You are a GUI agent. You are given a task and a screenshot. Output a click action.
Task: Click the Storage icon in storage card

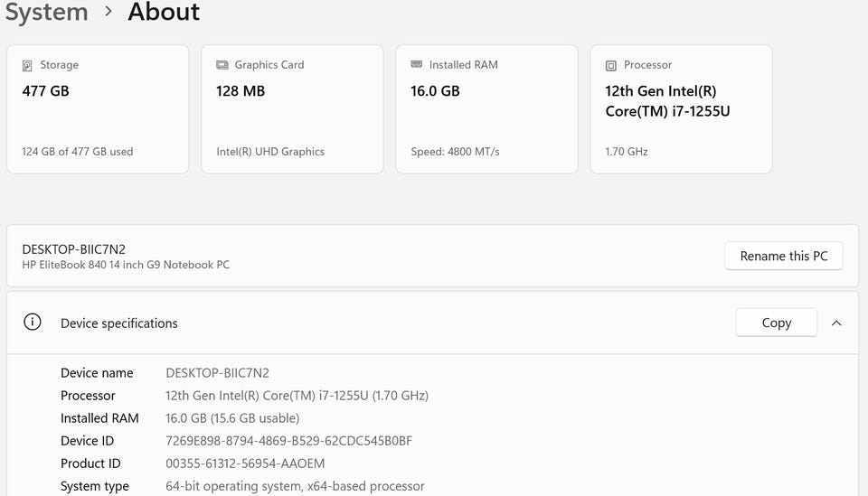click(x=27, y=66)
